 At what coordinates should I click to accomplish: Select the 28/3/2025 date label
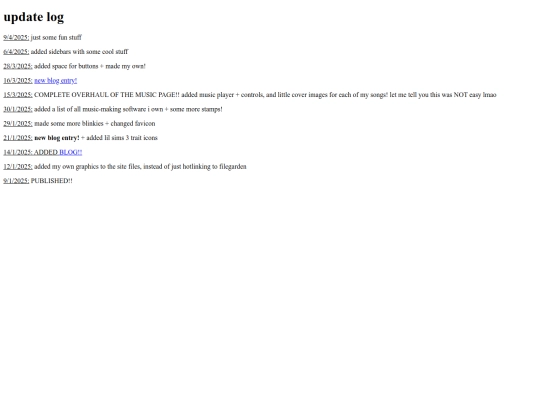[x=18, y=66]
